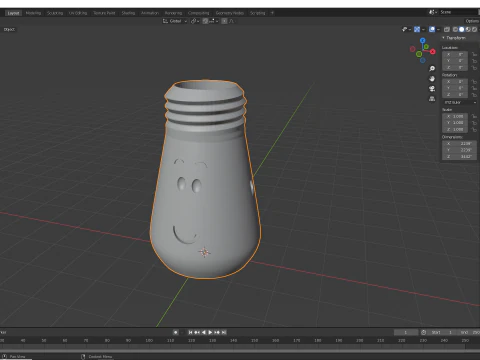Lock the Scale Y with padlock icon
The image size is (480, 360).
[474, 123]
